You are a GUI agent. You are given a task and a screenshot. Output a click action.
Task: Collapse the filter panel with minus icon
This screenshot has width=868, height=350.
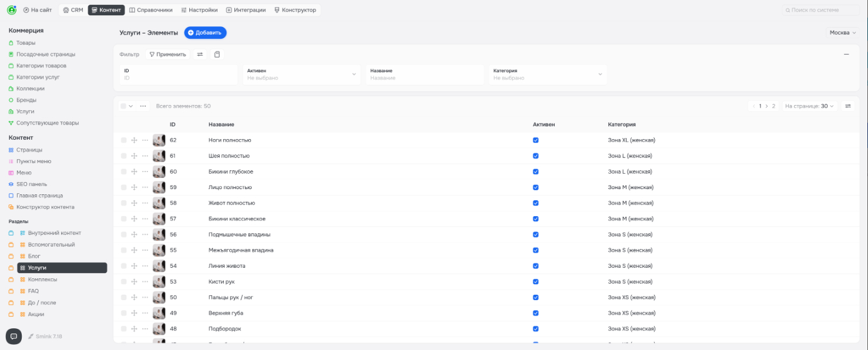pyautogui.click(x=846, y=55)
